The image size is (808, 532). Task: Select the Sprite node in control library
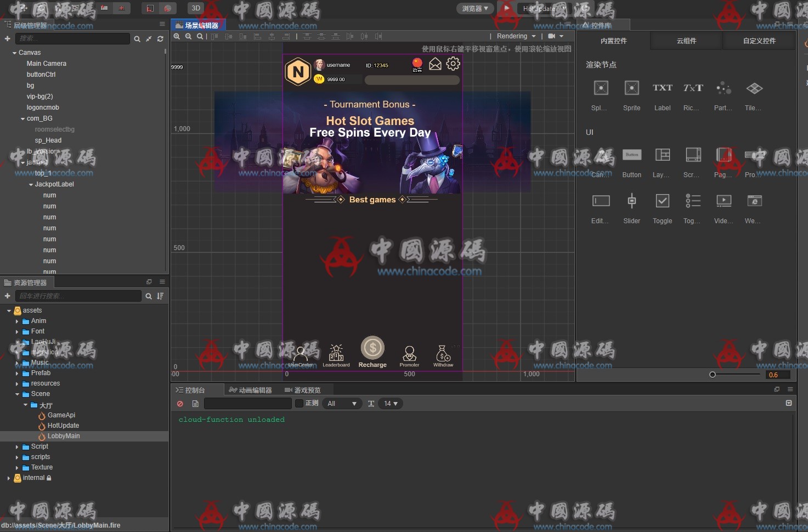(631, 89)
